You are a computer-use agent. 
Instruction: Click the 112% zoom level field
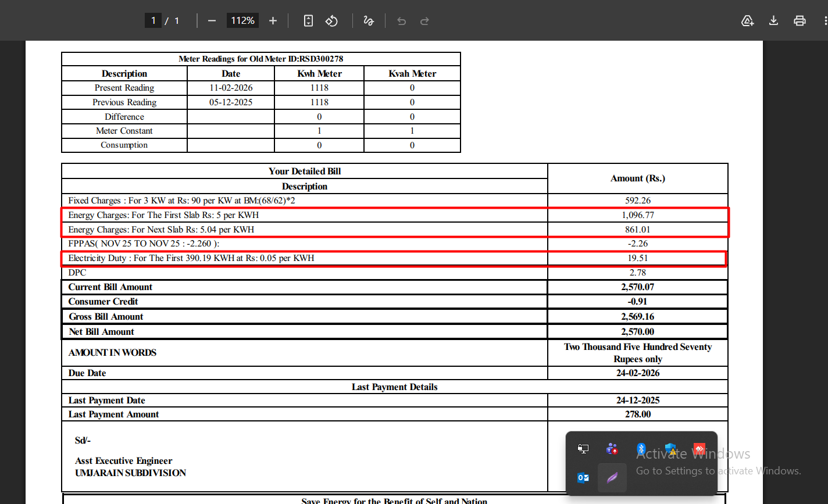click(x=242, y=21)
